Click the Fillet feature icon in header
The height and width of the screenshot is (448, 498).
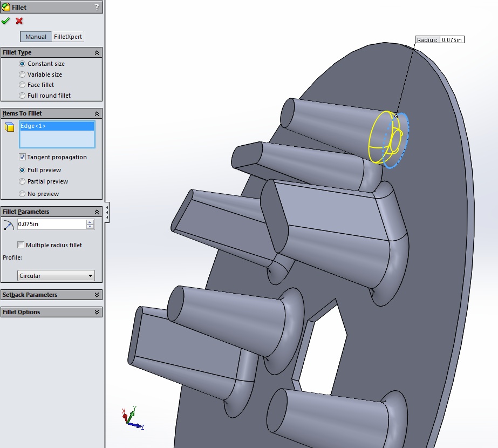tap(6, 7)
